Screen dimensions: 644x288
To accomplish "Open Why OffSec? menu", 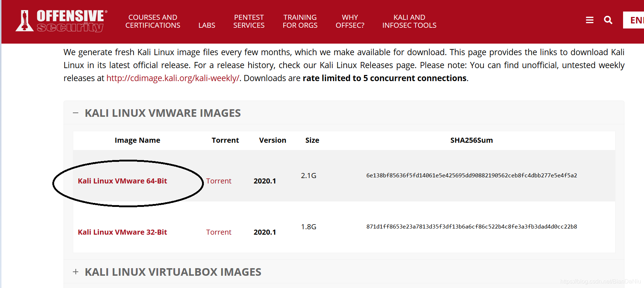I will click(350, 21).
